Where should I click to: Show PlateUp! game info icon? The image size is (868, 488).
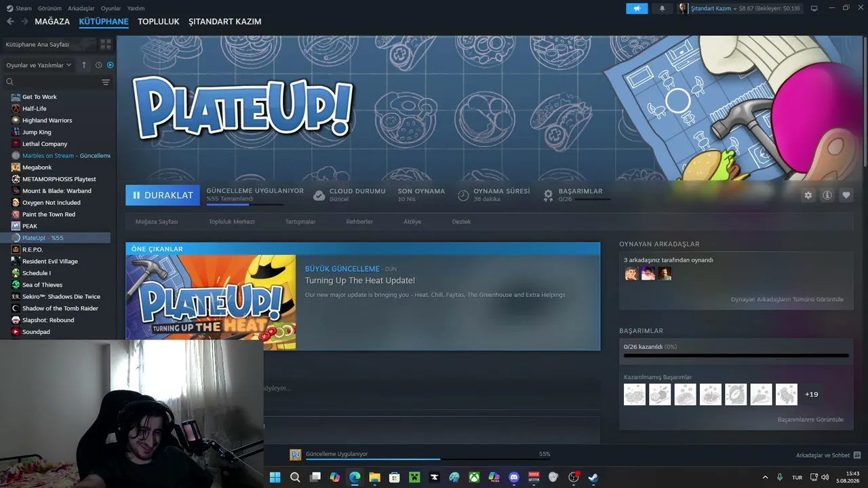tap(827, 195)
